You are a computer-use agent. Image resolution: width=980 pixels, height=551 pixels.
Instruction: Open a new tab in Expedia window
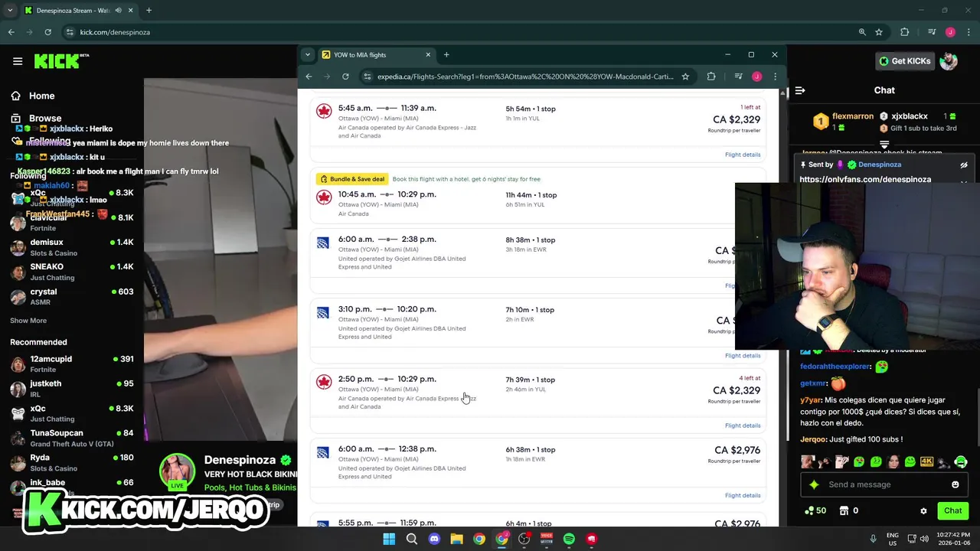(x=446, y=54)
